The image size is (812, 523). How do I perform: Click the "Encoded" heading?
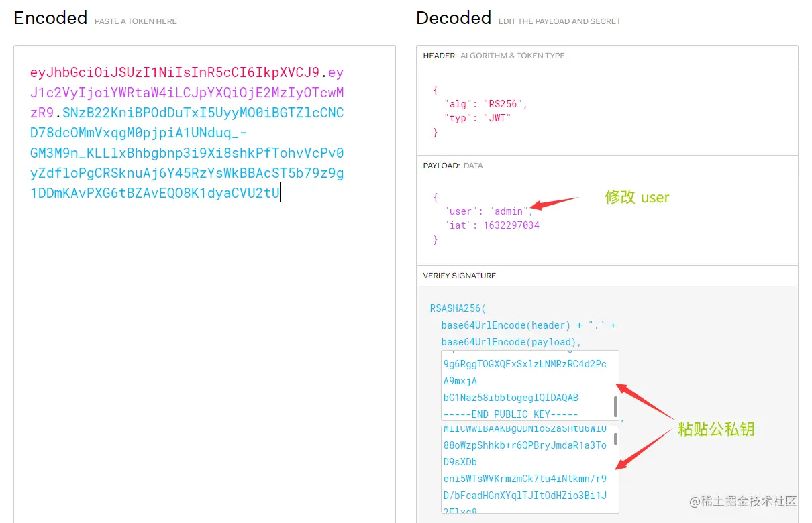(x=50, y=18)
